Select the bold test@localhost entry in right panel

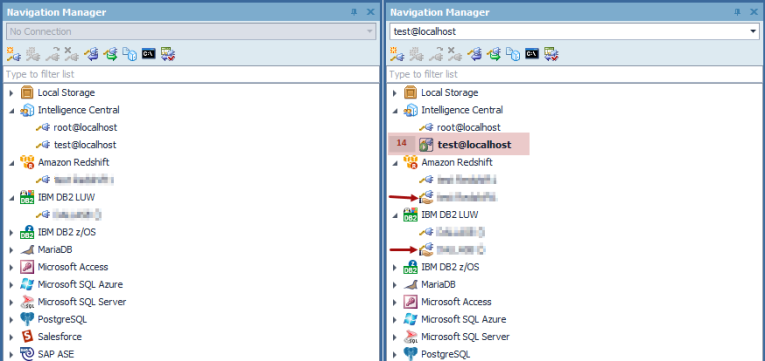tap(475, 145)
